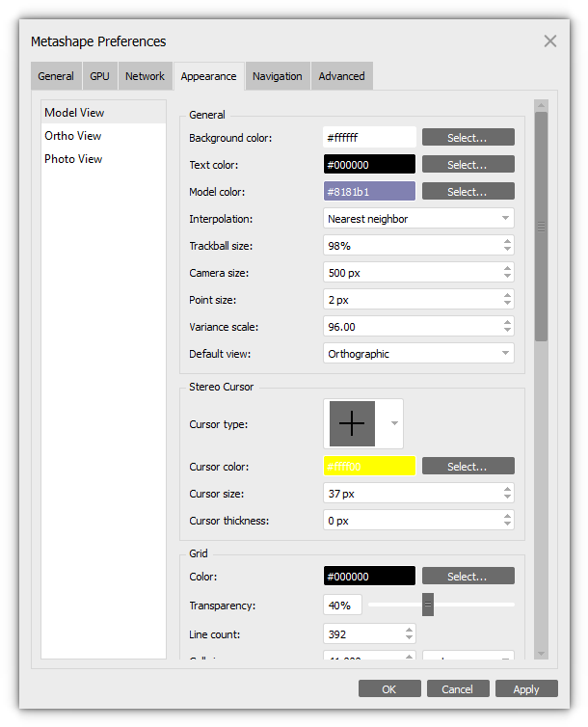Click the crosshair cursor type icon
Viewport: 588px width, 727px height.
(x=352, y=423)
